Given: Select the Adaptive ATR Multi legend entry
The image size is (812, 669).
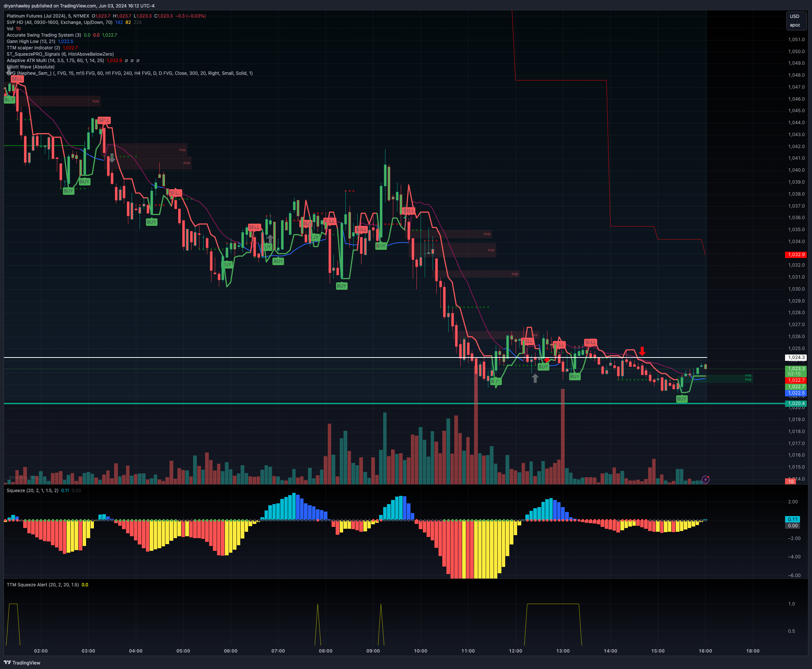Looking at the screenshot, I should 55,61.
